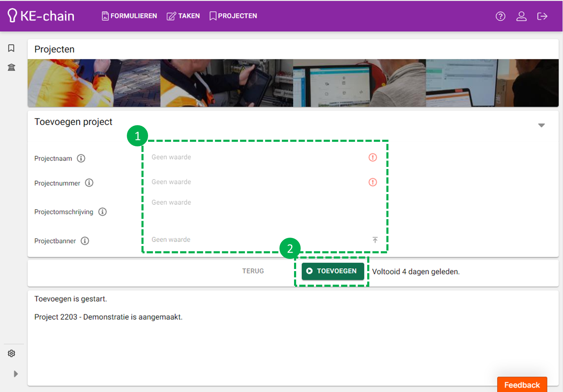The height and width of the screenshot is (392, 563).
Task: Click info icon next to Projectnummer
Action: pos(89,183)
